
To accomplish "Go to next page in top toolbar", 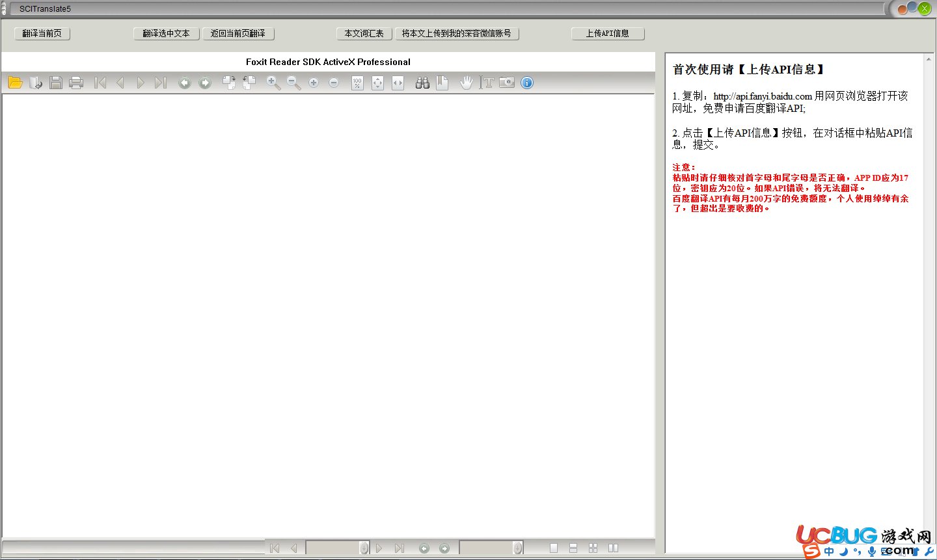I will pos(140,83).
